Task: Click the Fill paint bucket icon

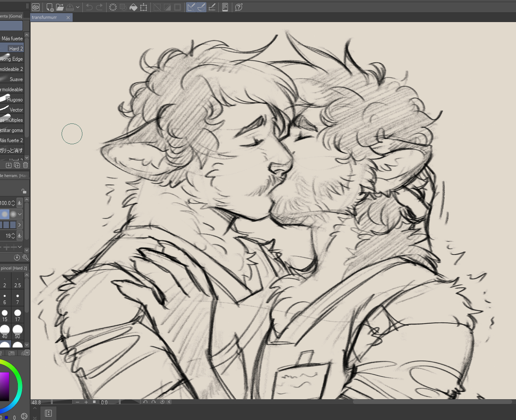Action: tap(133, 7)
